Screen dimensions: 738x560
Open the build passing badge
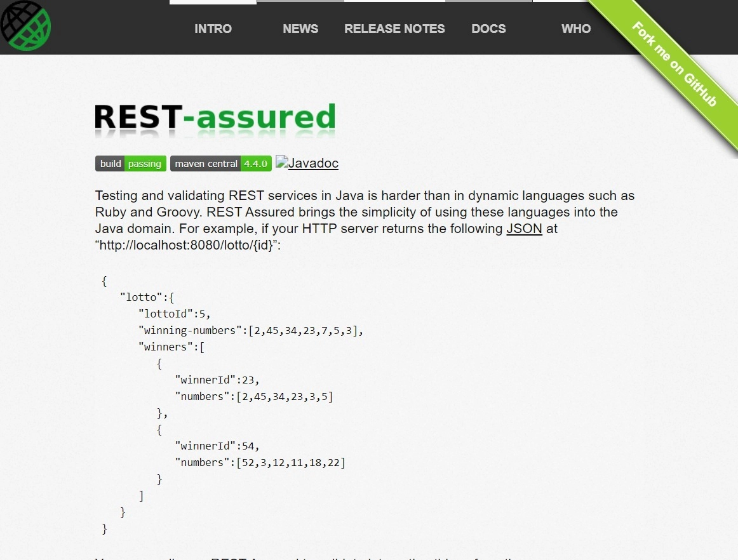[131, 164]
